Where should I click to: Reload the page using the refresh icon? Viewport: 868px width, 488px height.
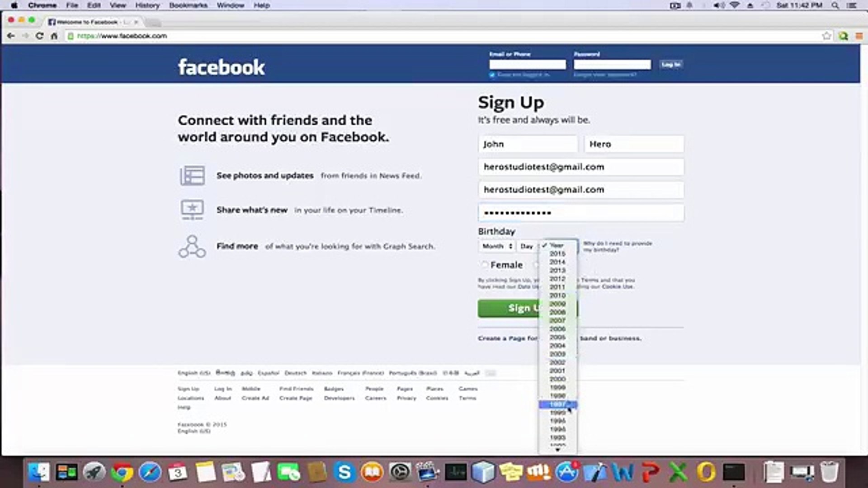pyautogui.click(x=39, y=36)
